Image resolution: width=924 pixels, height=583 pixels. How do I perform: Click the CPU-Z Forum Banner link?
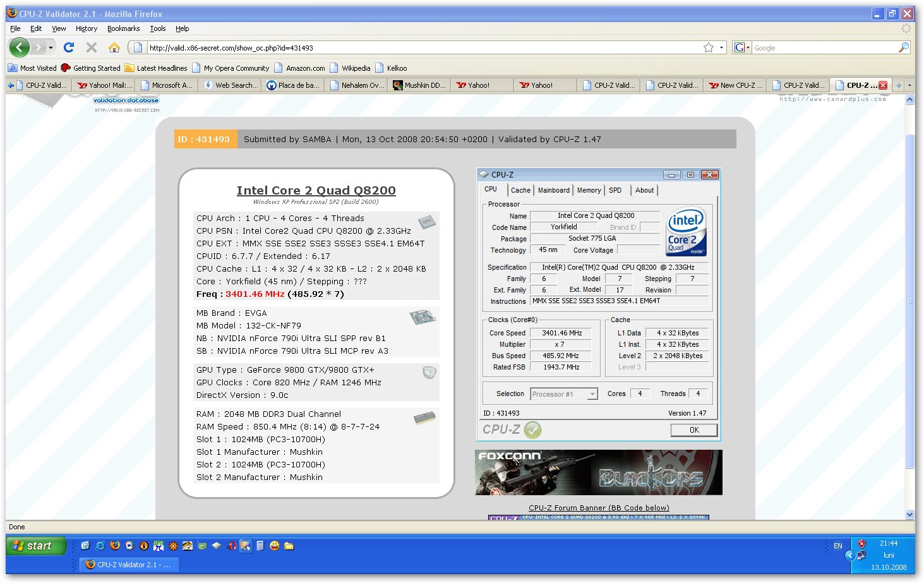point(599,508)
